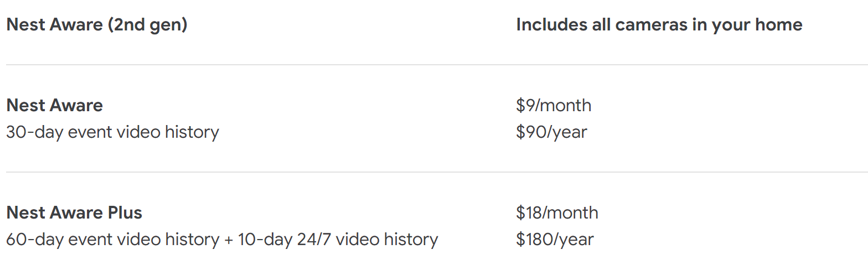Click the word "Plus" in the plan title
Screen dimensions: 868x270
[126, 212]
